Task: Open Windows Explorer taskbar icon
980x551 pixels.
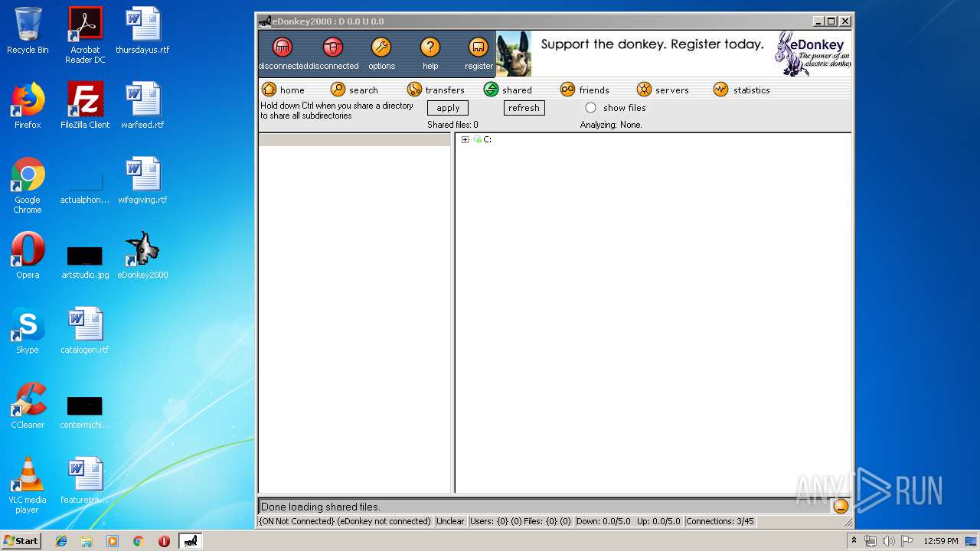Action: pyautogui.click(x=87, y=541)
